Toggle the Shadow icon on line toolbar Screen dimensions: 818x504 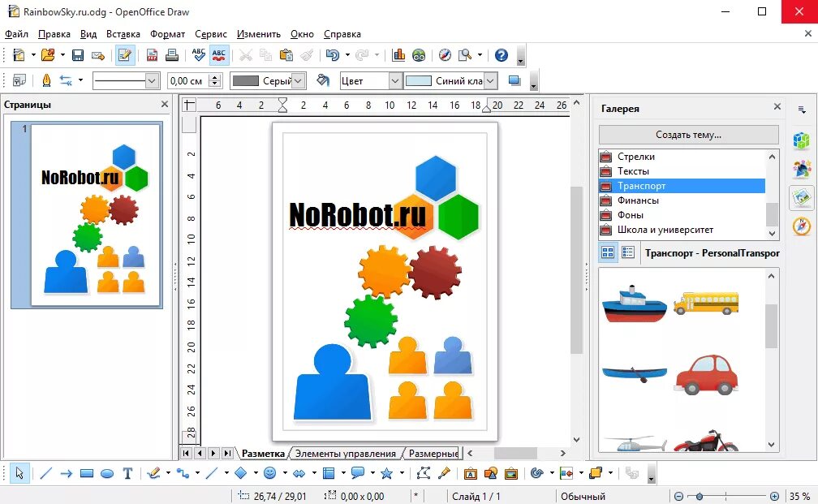514,81
